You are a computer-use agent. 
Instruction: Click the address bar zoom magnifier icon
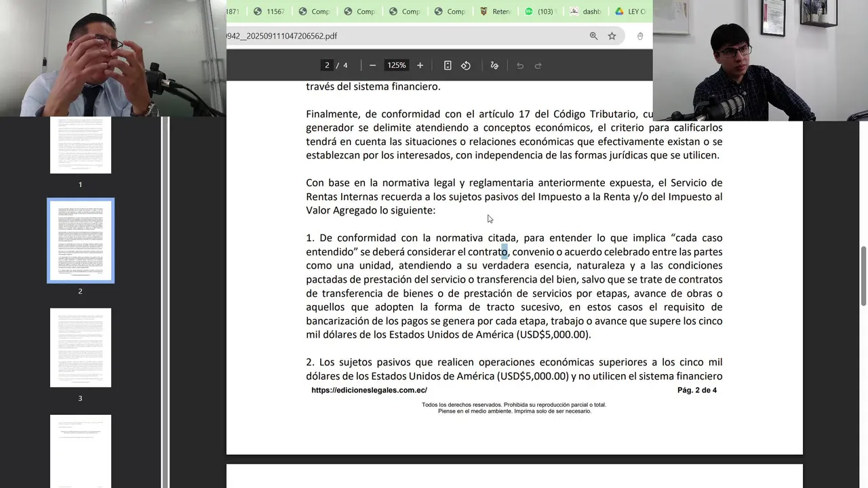point(593,36)
